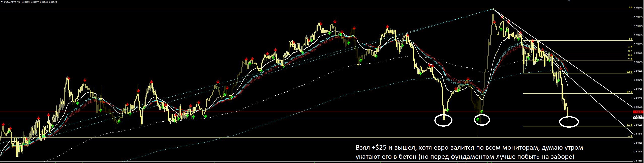The image size is (644, 163).
Task: Click the 1.58845 price scale value
Action: tap(638, 80)
